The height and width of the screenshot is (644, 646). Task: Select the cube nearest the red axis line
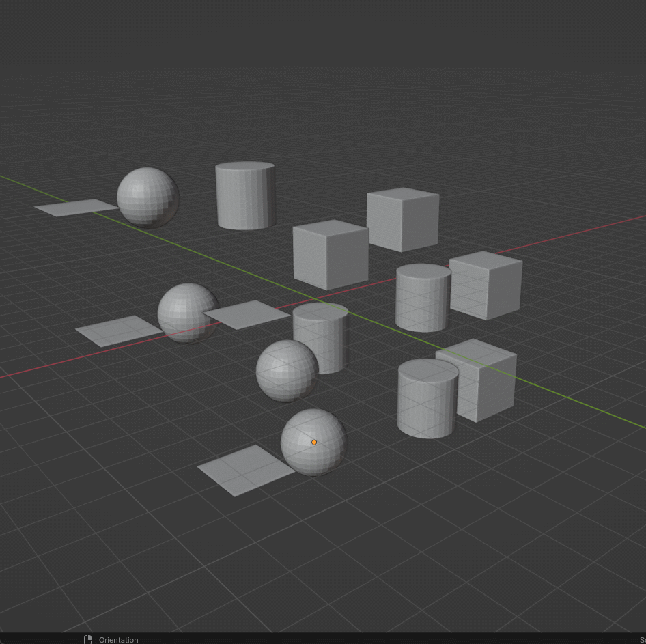coord(329,253)
